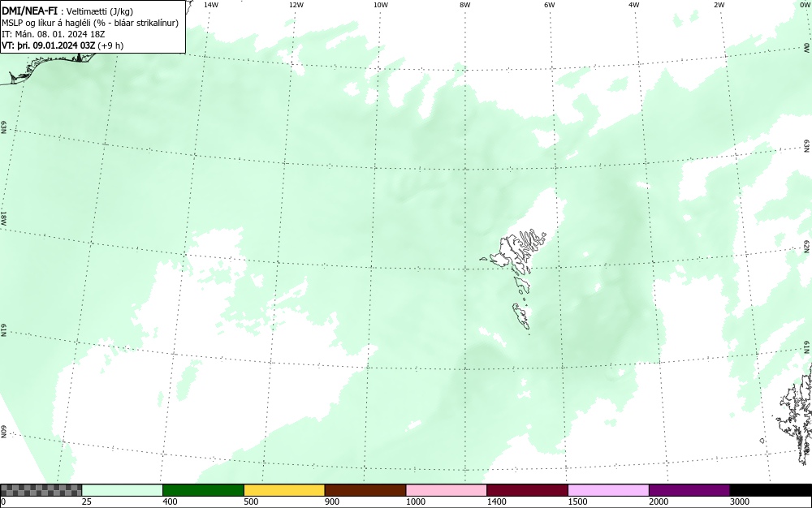Click the 6W longitude label
The height and width of the screenshot is (508, 812).
tap(550, 5)
